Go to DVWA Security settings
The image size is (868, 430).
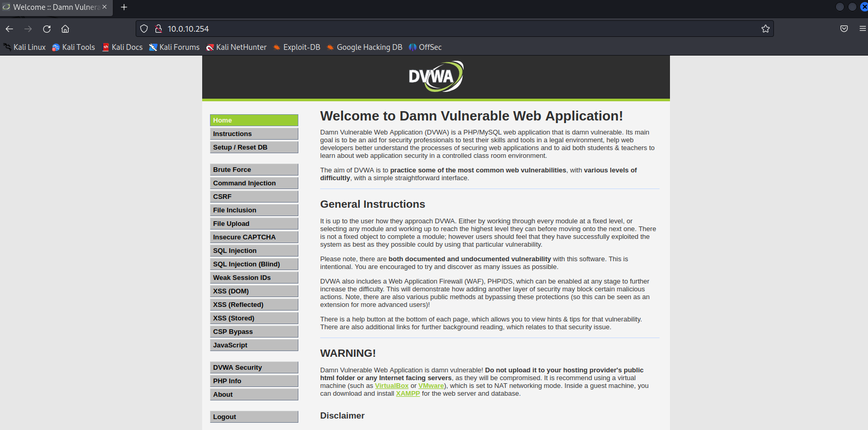point(254,368)
